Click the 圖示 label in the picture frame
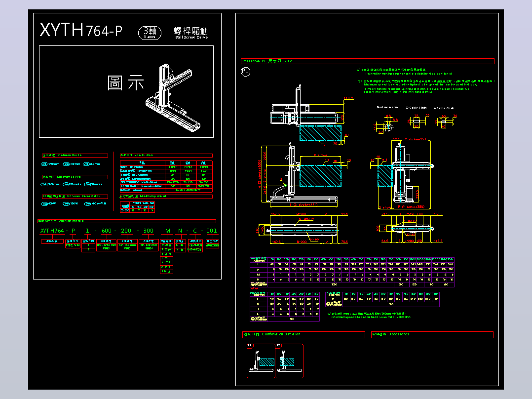The height and width of the screenshot is (399, 532). (125, 83)
